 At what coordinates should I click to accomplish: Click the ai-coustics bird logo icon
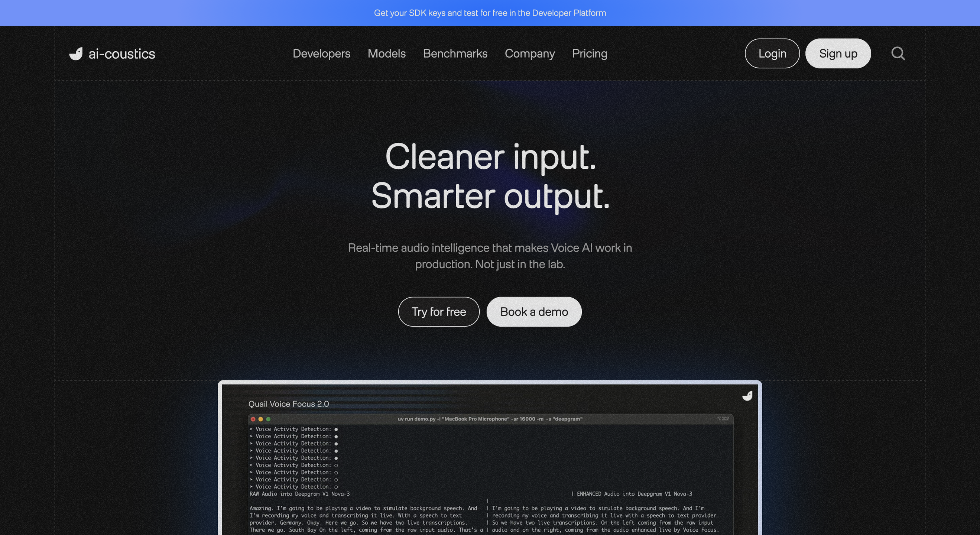76,53
